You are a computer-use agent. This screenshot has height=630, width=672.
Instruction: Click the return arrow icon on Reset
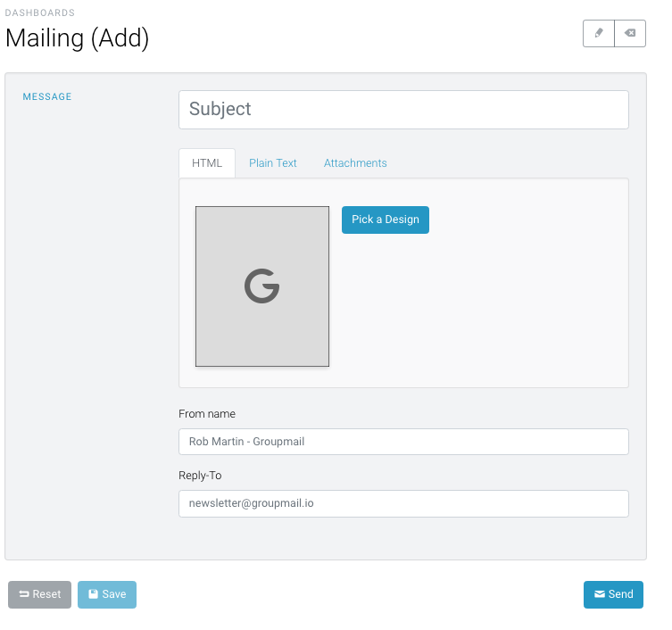pyautogui.click(x=24, y=594)
